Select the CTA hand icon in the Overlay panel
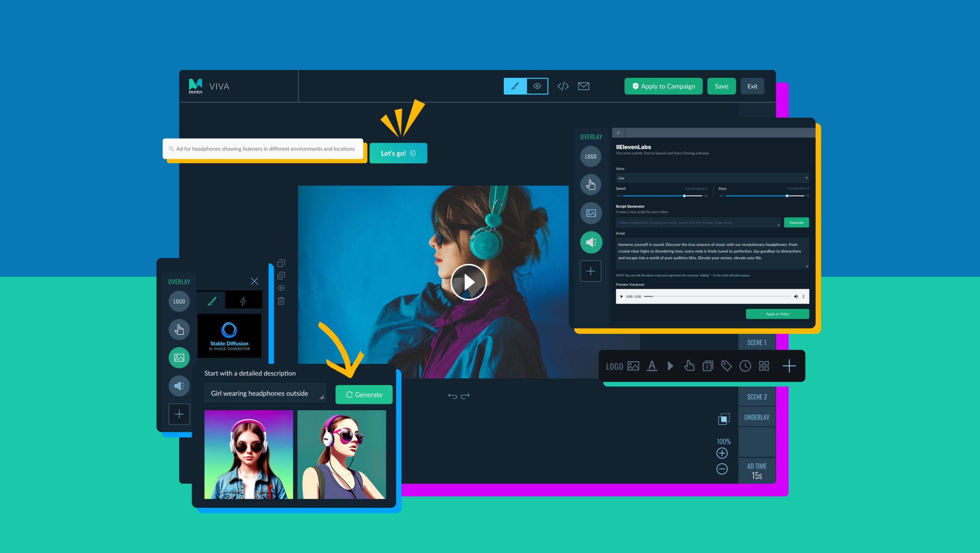The image size is (980, 553). [x=179, y=329]
